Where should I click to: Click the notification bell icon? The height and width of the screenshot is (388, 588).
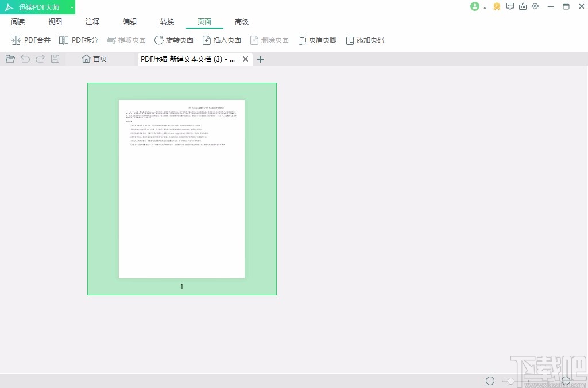pos(496,6)
